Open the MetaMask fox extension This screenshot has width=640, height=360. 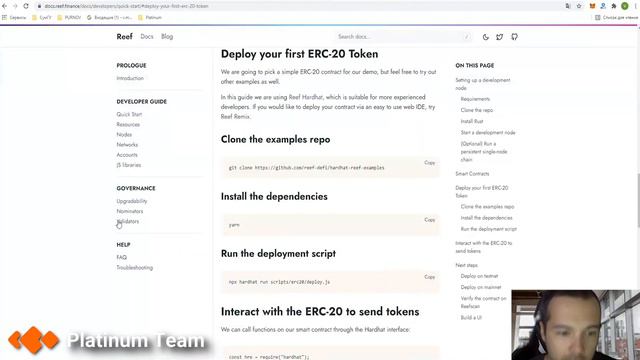point(592,6)
